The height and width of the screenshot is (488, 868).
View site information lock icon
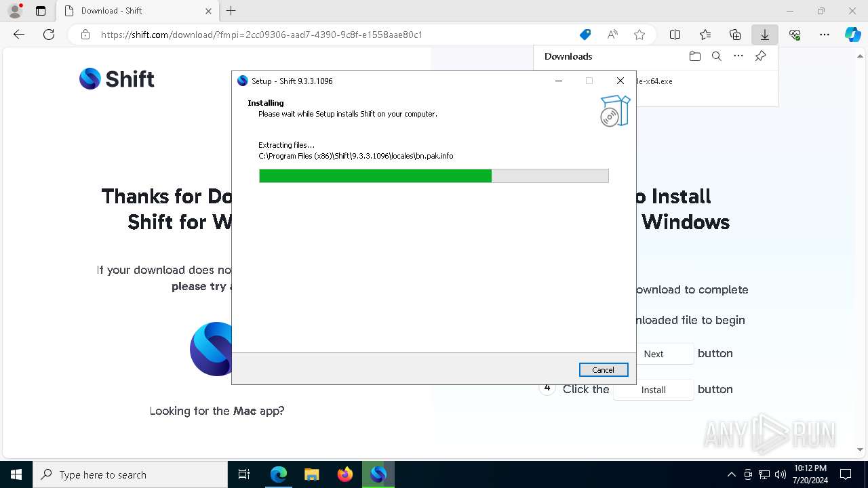point(85,35)
